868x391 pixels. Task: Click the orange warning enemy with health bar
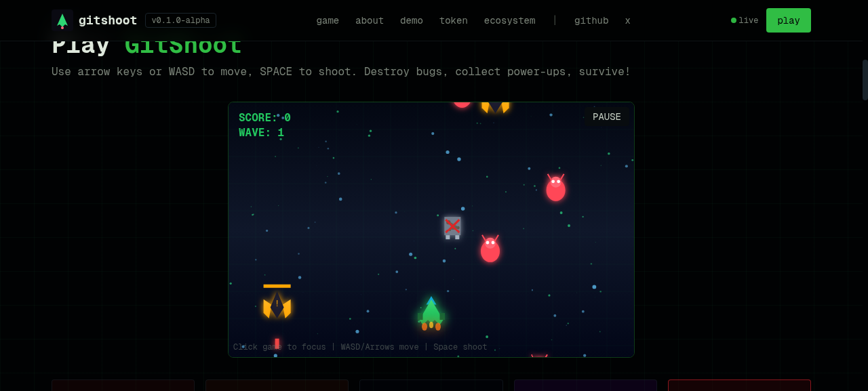277,302
